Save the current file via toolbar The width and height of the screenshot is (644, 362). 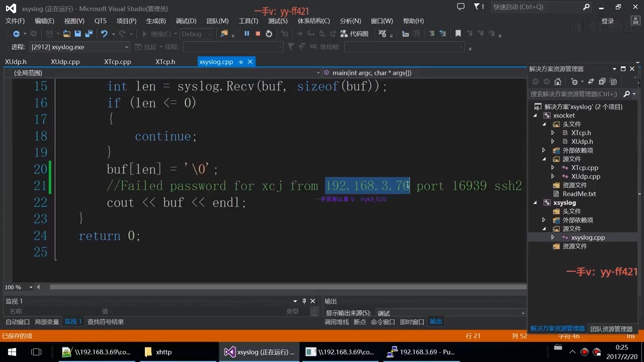pos(78,34)
